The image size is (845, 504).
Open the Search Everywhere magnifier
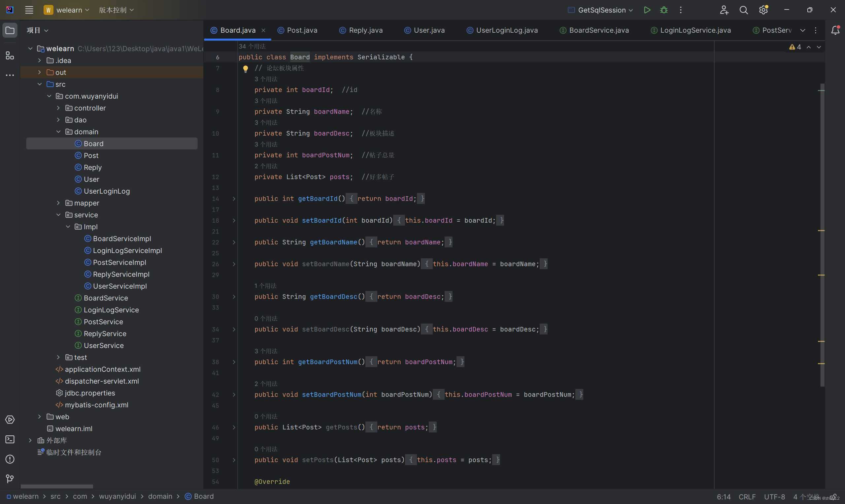point(743,10)
